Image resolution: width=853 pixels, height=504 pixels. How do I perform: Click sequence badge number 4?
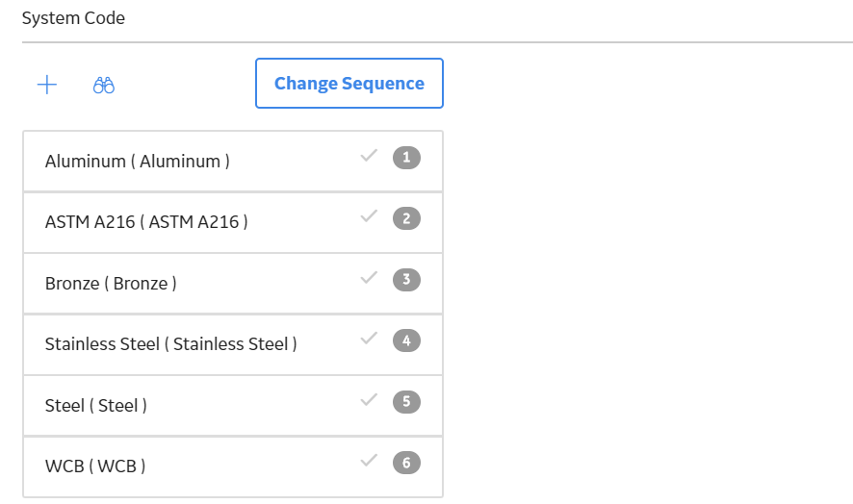point(407,340)
